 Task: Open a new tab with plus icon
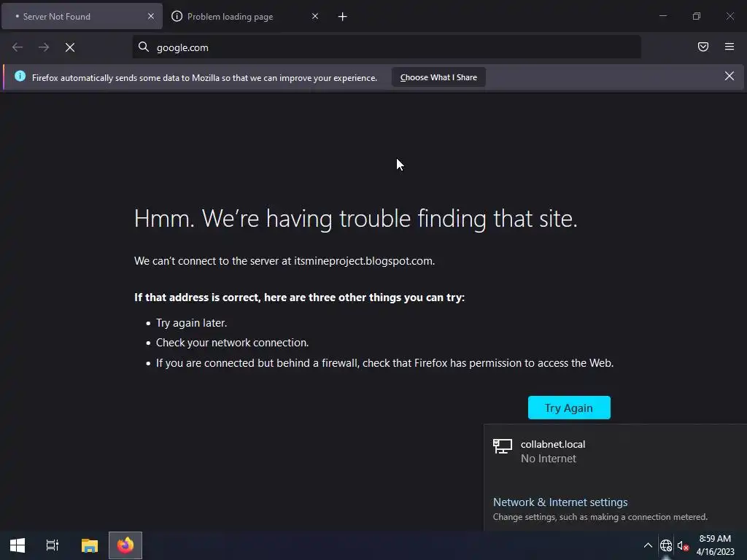pyautogui.click(x=343, y=17)
